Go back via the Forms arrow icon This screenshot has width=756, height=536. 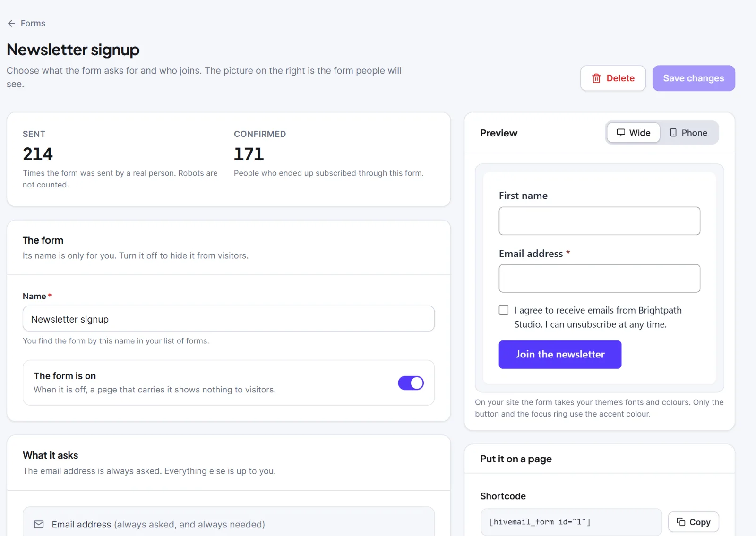coord(12,23)
